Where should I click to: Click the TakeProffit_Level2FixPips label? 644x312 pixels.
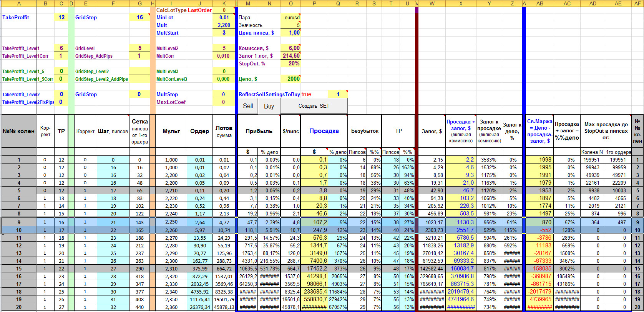click(x=28, y=102)
